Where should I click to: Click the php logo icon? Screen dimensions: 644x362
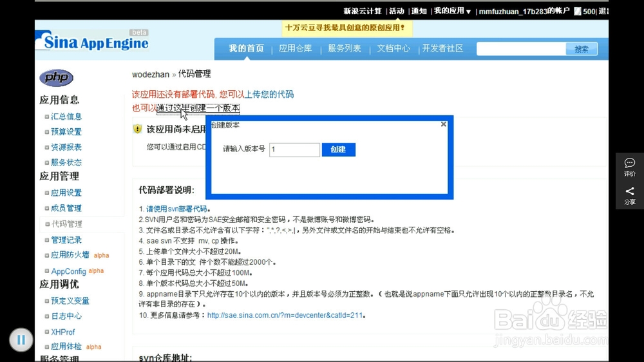56,77
